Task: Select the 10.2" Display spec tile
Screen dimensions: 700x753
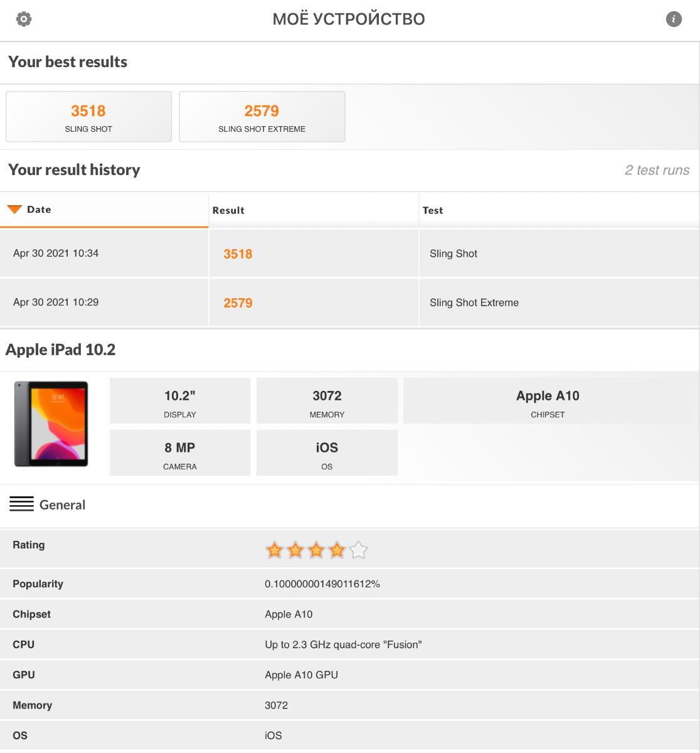Action: pos(180,401)
